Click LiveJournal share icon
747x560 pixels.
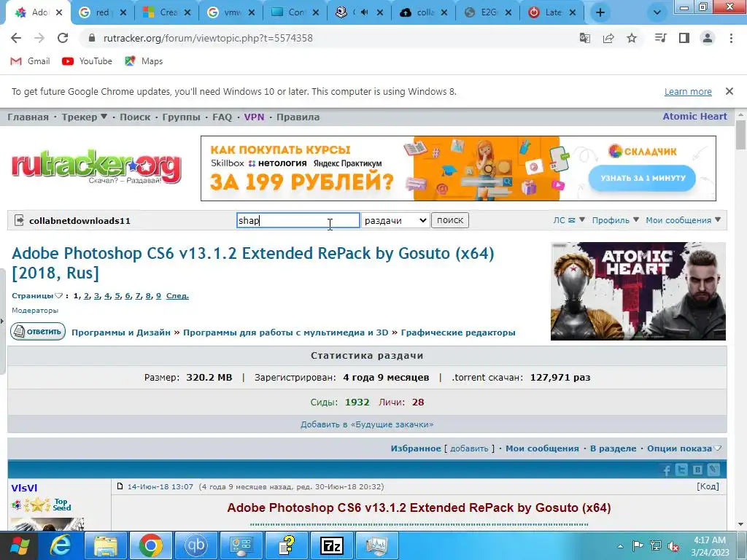[x=713, y=470]
